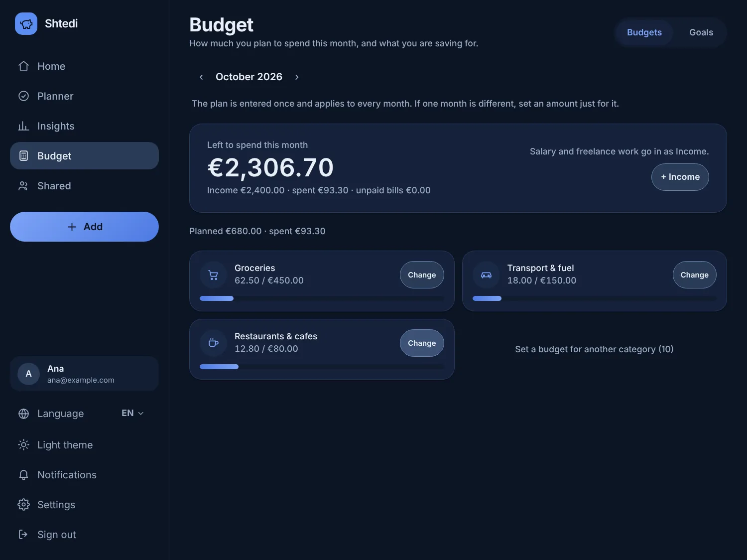
Task: Go to previous month before October 2026
Action: coord(201,77)
